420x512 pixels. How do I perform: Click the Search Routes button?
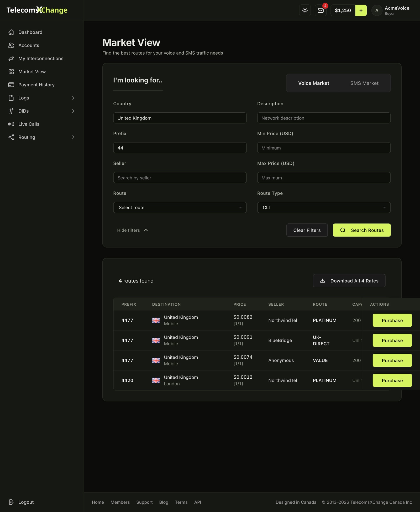tap(362, 230)
